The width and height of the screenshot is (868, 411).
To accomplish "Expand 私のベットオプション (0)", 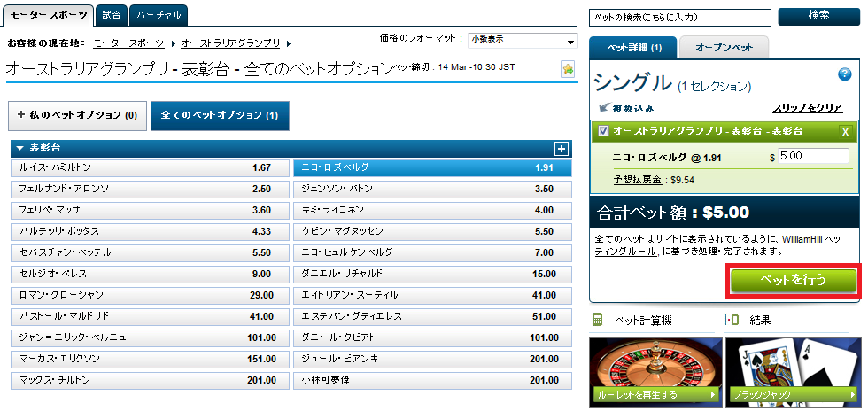I will [76, 115].
